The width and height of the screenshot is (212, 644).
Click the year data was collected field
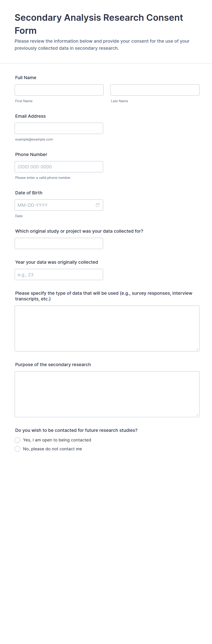click(59, 274)
